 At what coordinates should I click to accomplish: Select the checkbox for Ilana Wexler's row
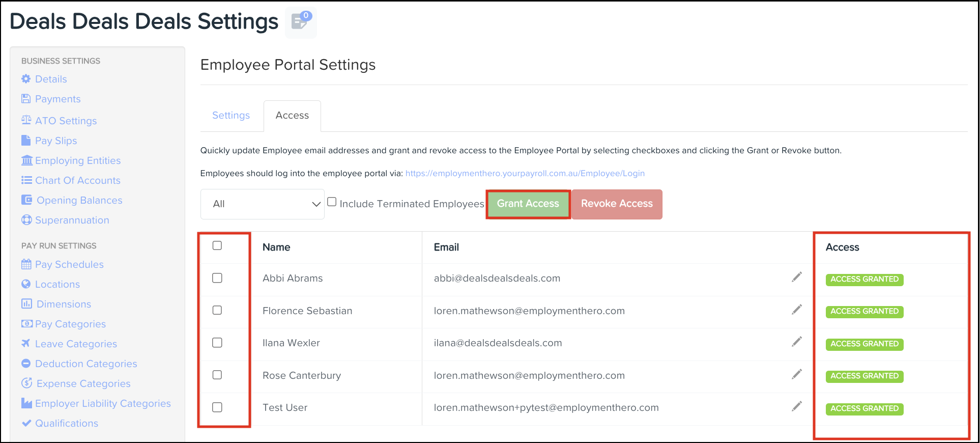point(217,342)
